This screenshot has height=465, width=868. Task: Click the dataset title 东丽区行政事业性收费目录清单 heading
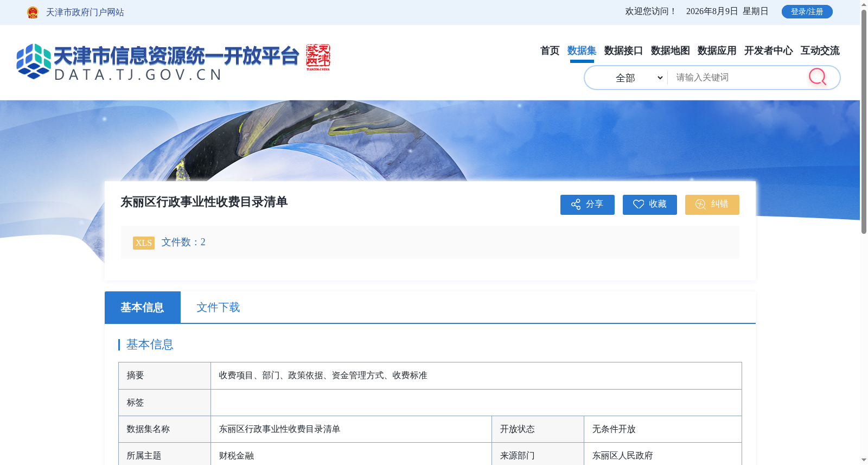click(x=204, y=202)
